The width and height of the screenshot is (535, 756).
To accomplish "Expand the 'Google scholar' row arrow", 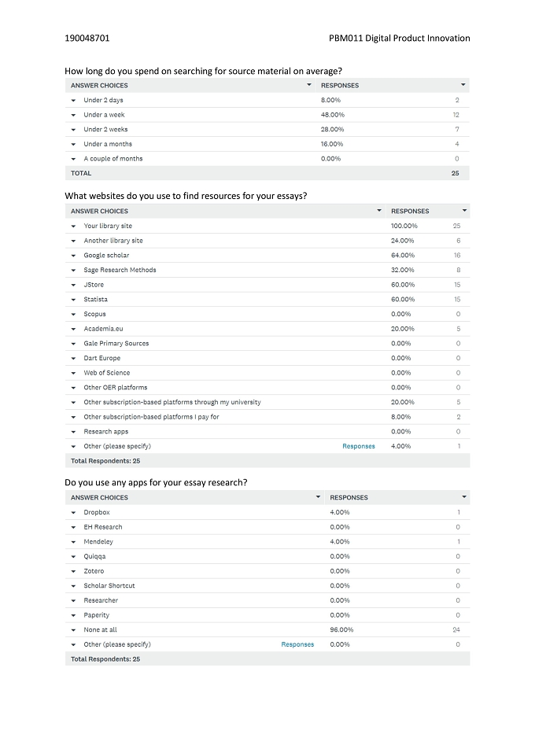I will pos(73,256).
